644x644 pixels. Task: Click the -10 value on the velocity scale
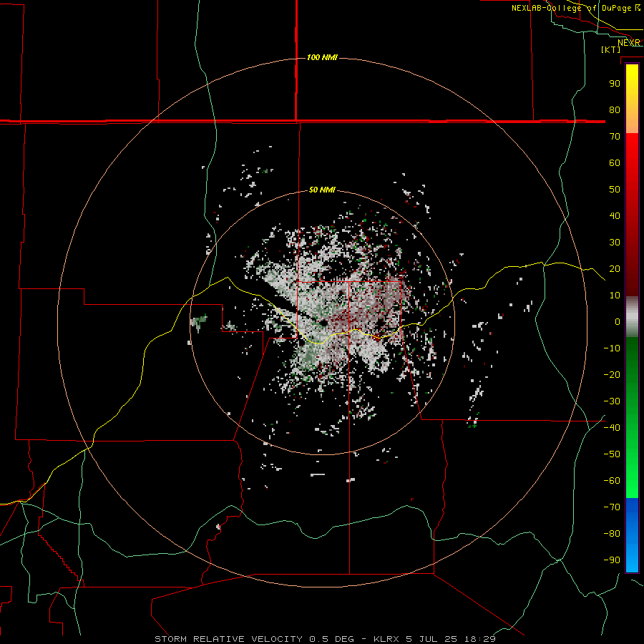click(x=612, y=348)
